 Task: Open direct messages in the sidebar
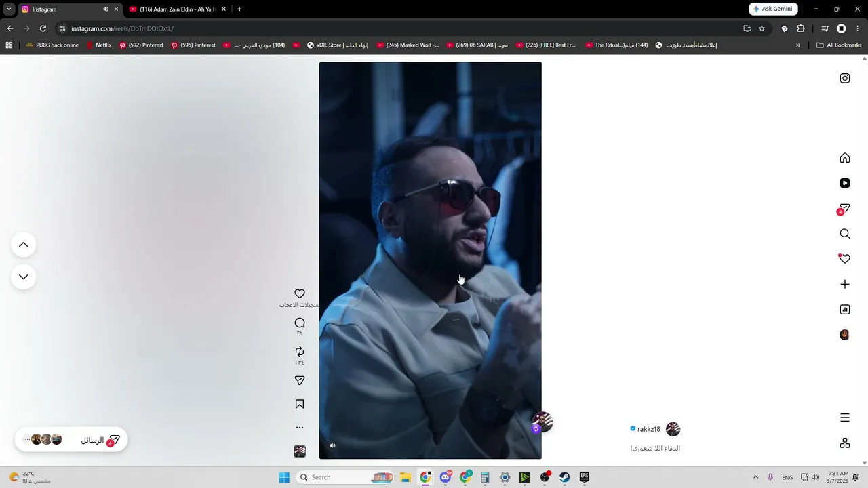point(844,209)
